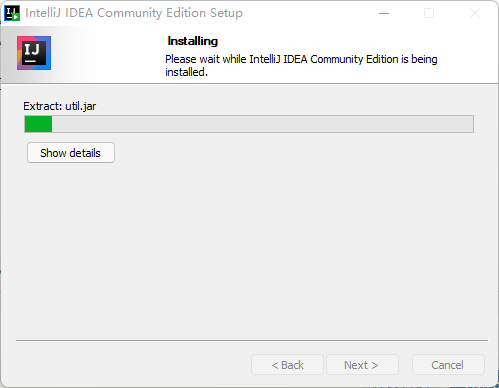This screenshot has width=499, height=388.
Task: Click the separator line above the navigation buttons
Action: 252,340
